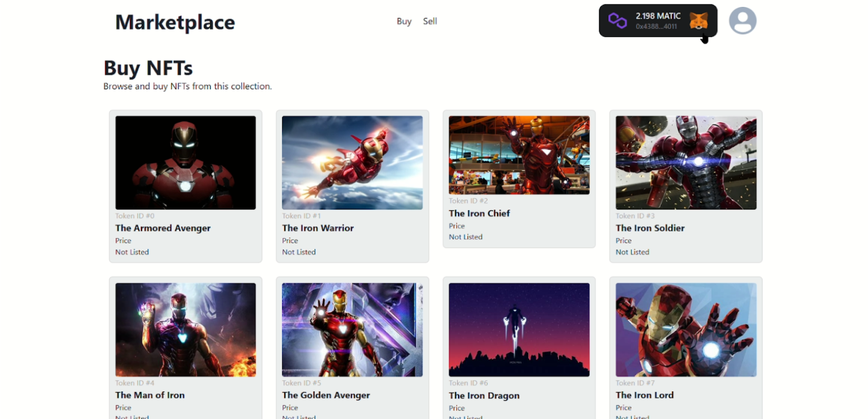The height and width of the screenshot is (419, 868).
Task: Click Not Listed under The Iron Soldier
Action: pyautogui.click(x=632, y=252)
